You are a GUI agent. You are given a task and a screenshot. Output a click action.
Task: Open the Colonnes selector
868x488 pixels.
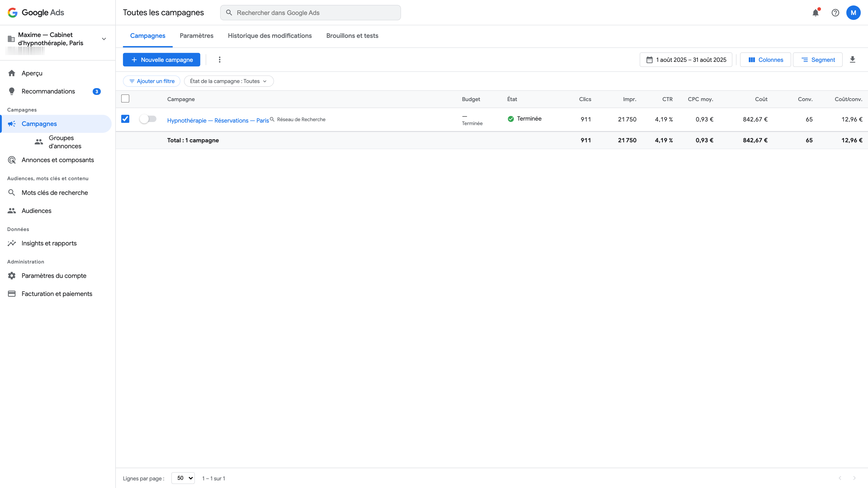[x=765, y=60]
